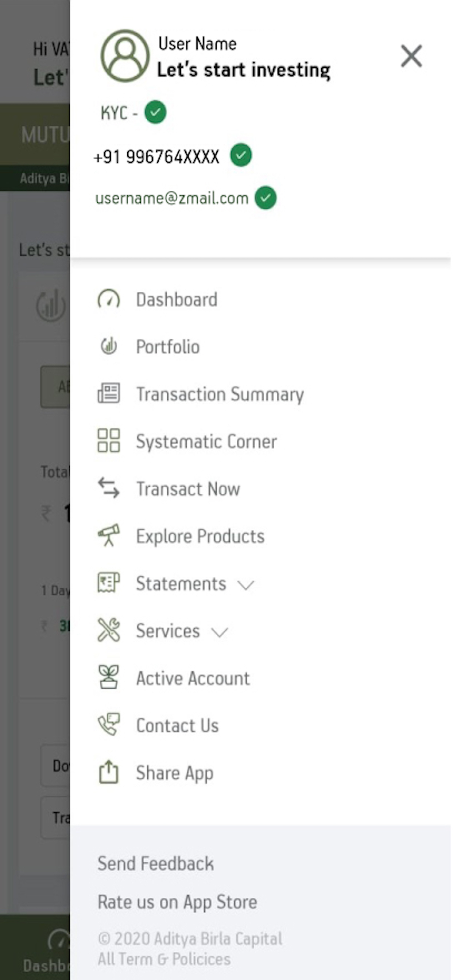Click the email verified checkmark
The width and height of the screenshot is (453, 980).
(x=266, y=198)
